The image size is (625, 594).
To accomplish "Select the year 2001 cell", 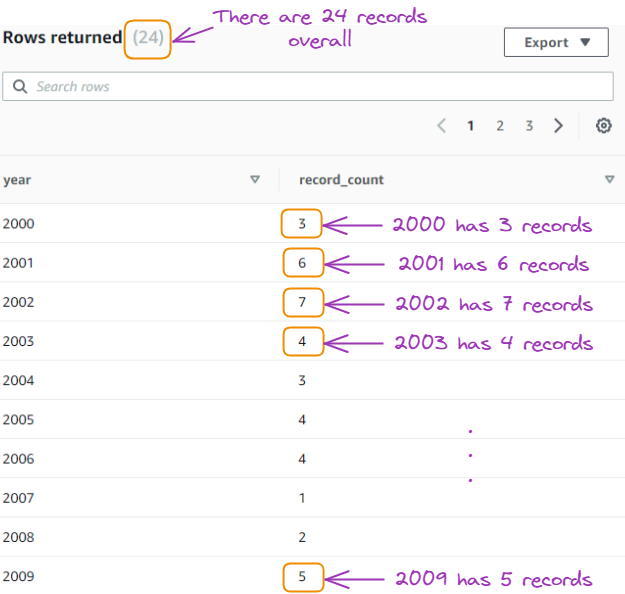I will click(x=18, y=263).
